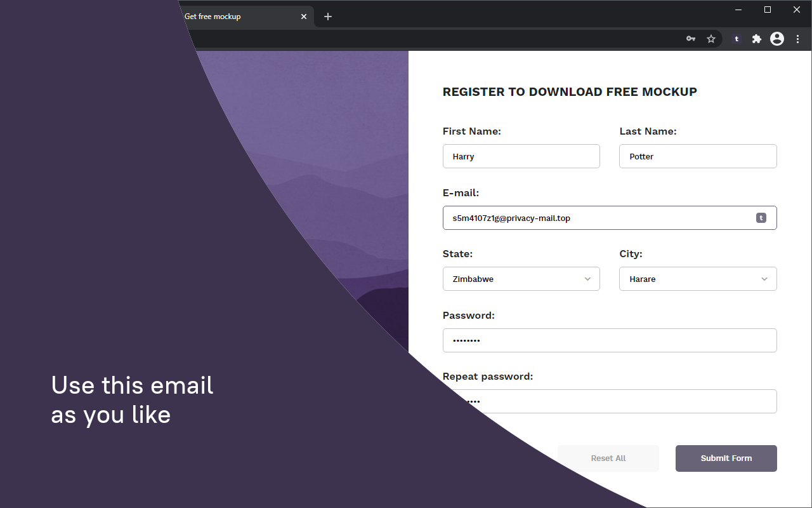Click the browser profile avatar icon
Screen dimensions: 812x508
[x=776, y=39]
